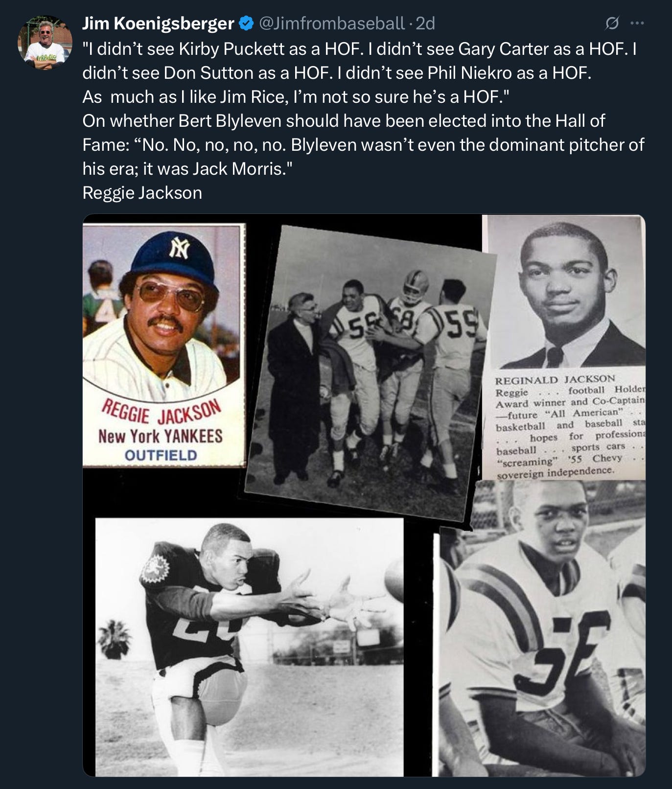Click the tweet text about Bert Blyleven
Image resolution: width=672 pixels, height=789 pixels.
coord(363,144)
